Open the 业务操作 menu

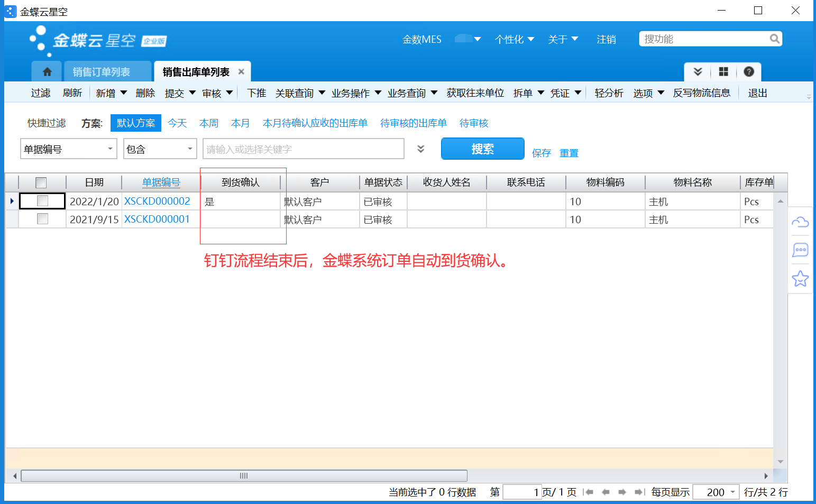[x=356, y=93]
